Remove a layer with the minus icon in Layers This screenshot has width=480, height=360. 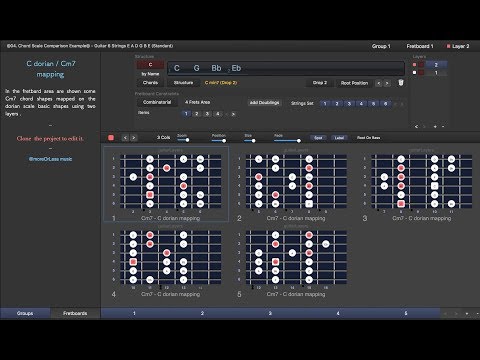(x=443, y=127)
